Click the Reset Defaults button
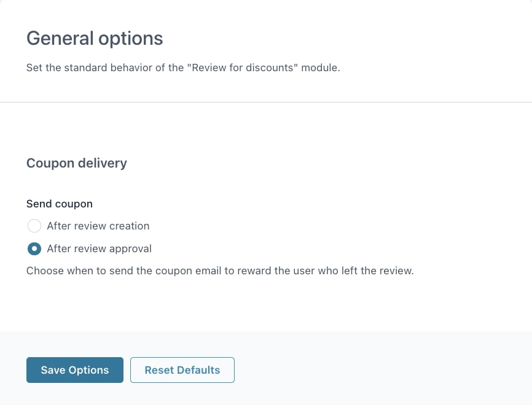Screen dimensions: 532x405 [x=182, y=370]
